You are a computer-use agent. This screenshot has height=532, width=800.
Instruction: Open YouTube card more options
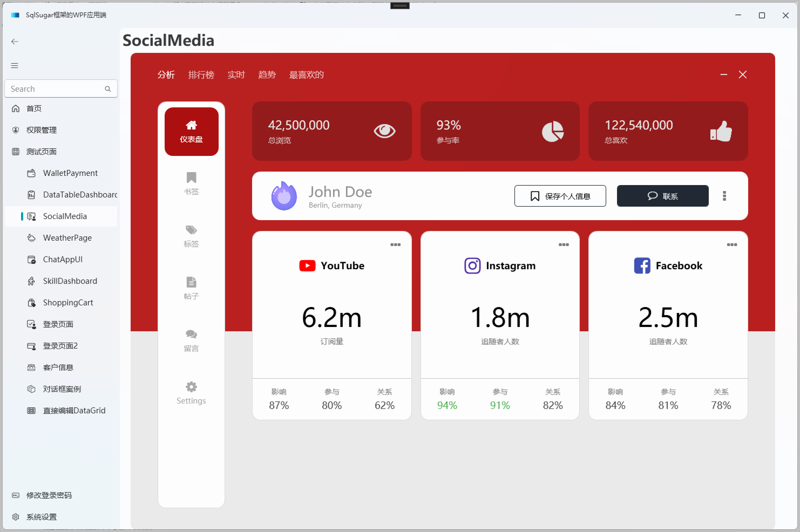coord(395,245)
